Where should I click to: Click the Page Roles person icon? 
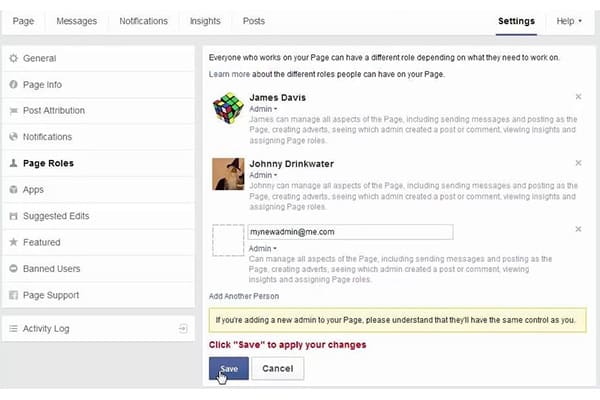(x=13, y=163)
